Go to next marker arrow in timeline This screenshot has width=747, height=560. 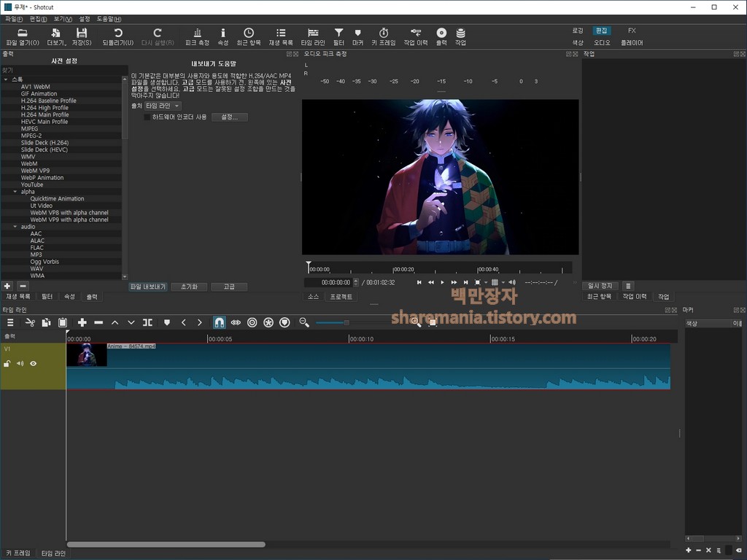(200, 322)
